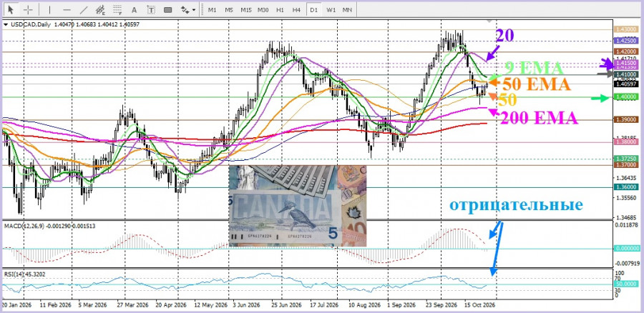Click the 27 Mar 2026 date label
This screenshot has height=313, width=644.
pos(132,306)
